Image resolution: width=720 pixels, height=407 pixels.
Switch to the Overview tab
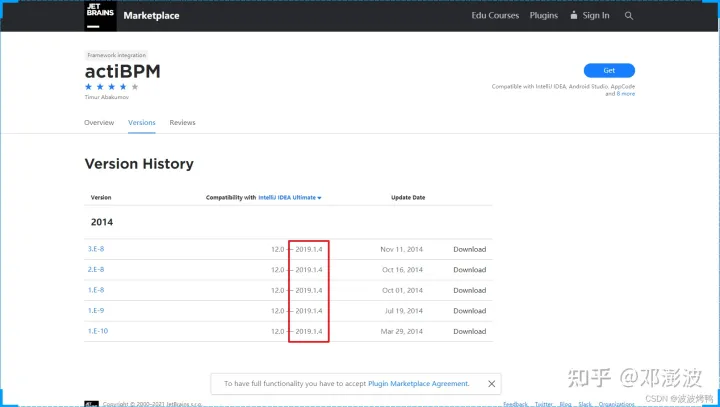pyautogui.click(x=99, y=123)
